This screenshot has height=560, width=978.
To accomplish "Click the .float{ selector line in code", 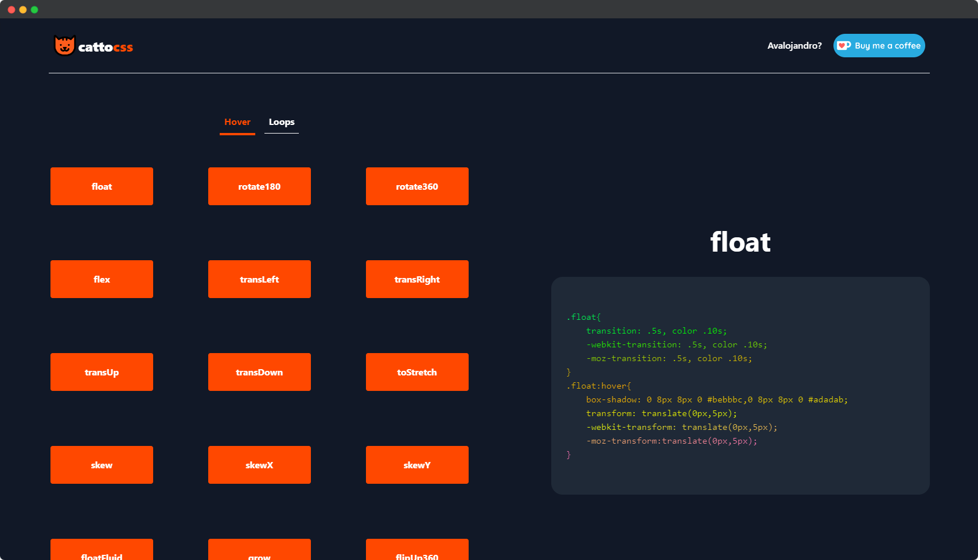I will point(583,317).
